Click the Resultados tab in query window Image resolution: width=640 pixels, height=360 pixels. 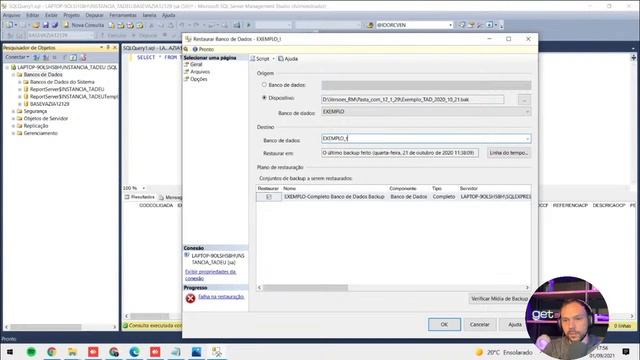pos(140,197)
